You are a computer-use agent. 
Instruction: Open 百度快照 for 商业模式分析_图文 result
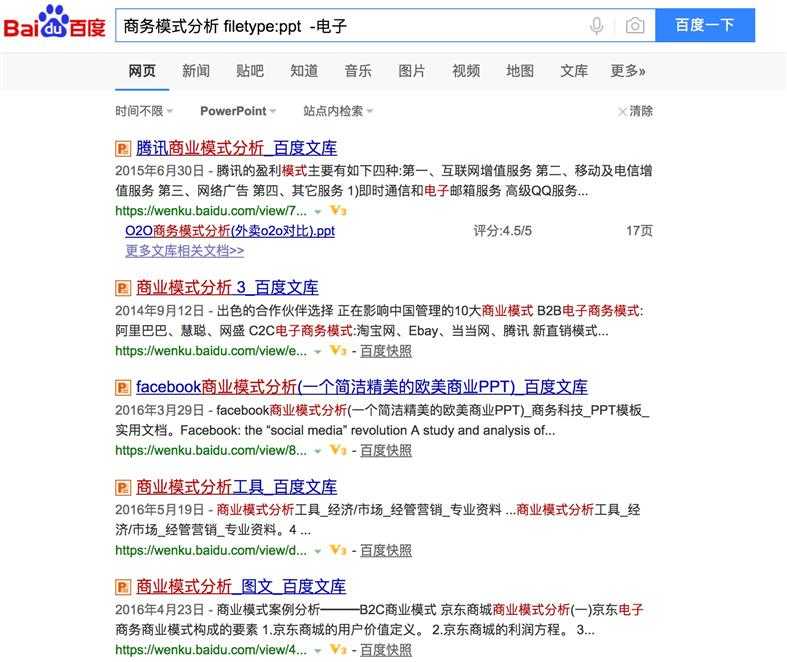pyautogui.click(x=386, y=650)
